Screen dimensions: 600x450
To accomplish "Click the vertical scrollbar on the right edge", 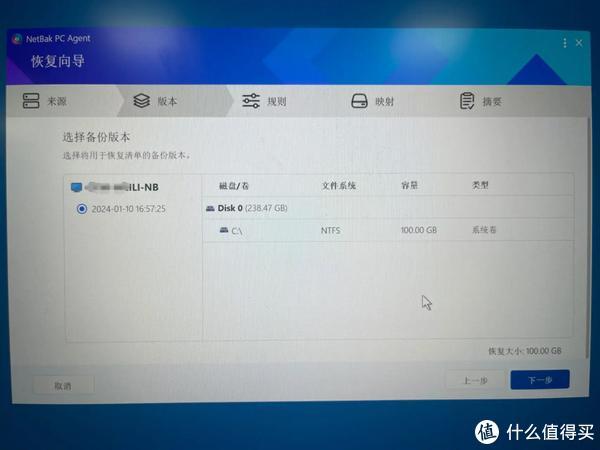I will pyautogui.click(x=586, y=237).
